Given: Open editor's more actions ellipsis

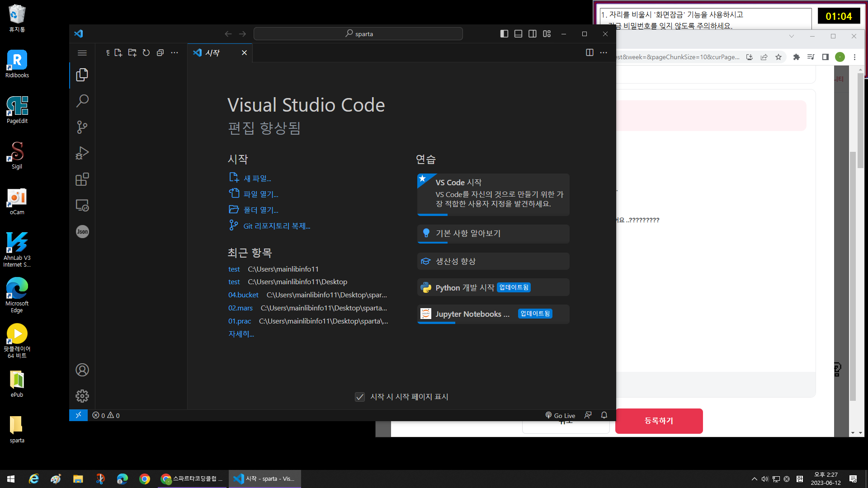Looking at the screenshot, I should [604, 53].
